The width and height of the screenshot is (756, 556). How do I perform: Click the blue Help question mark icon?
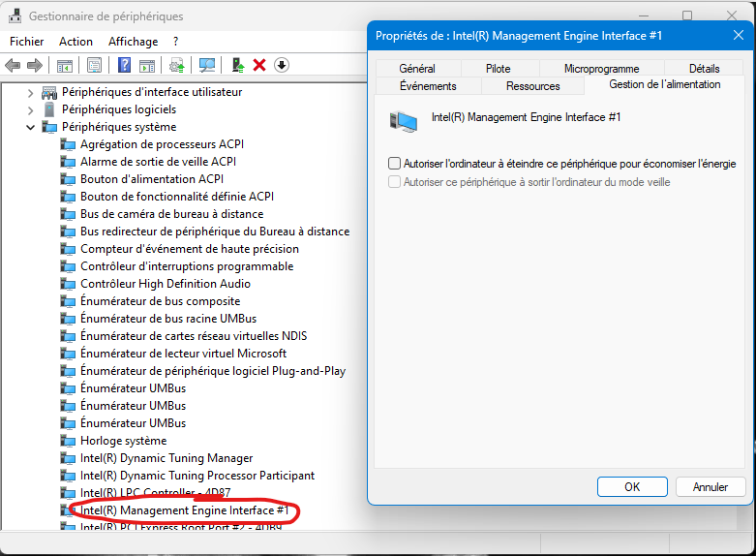125,65
